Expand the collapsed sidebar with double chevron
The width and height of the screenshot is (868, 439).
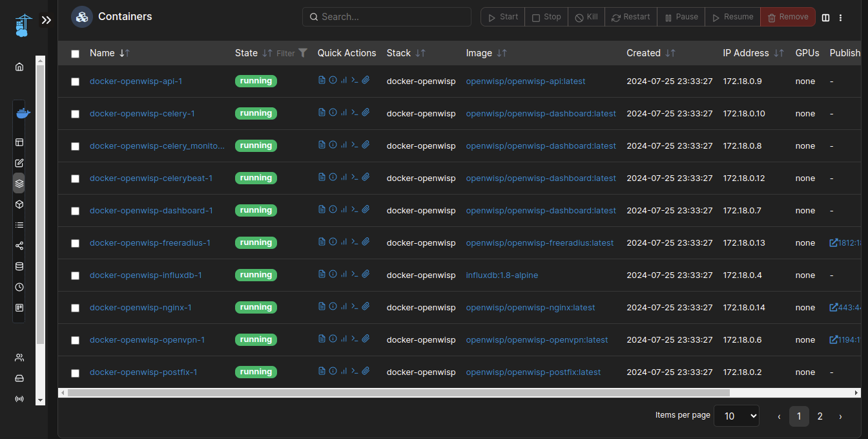[46, 20]
